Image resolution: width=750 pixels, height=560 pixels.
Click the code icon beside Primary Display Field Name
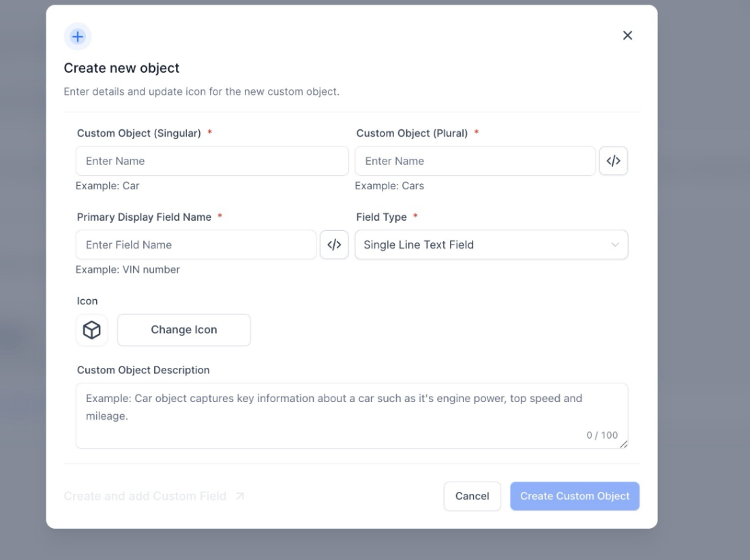coord(334,245)
